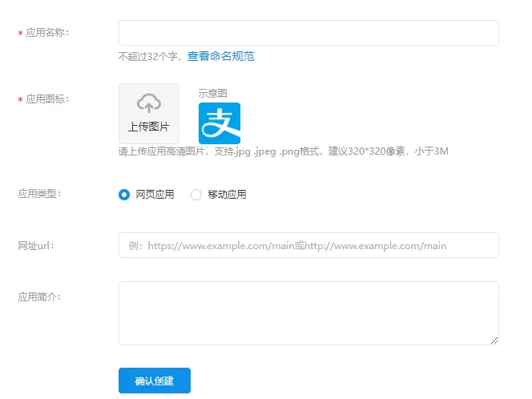The width and height of the screenshot is (532, 399).
Task: Click the 不超过32个字 hint text
Action: coord(148,56)
